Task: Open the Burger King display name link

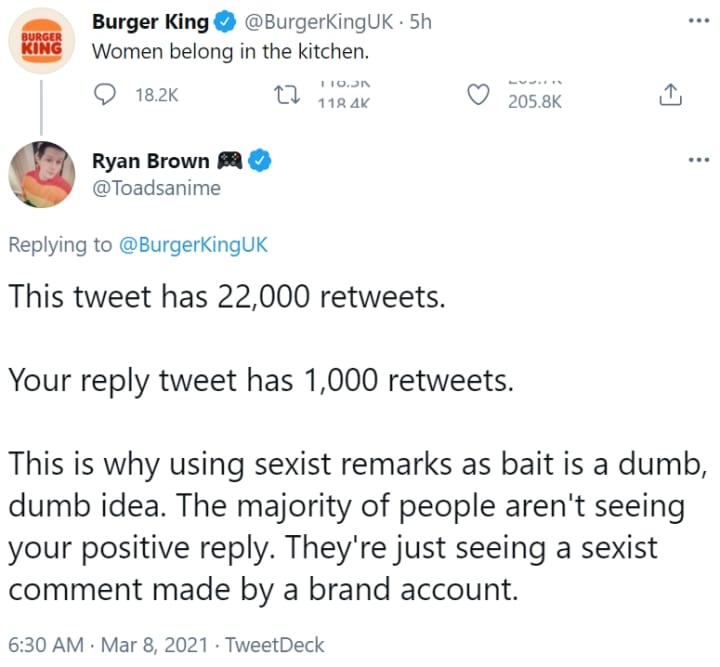Action: coord(150,23)
